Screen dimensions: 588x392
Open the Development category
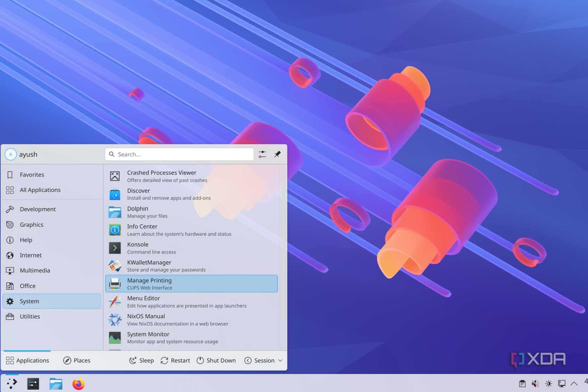point(52,209)
